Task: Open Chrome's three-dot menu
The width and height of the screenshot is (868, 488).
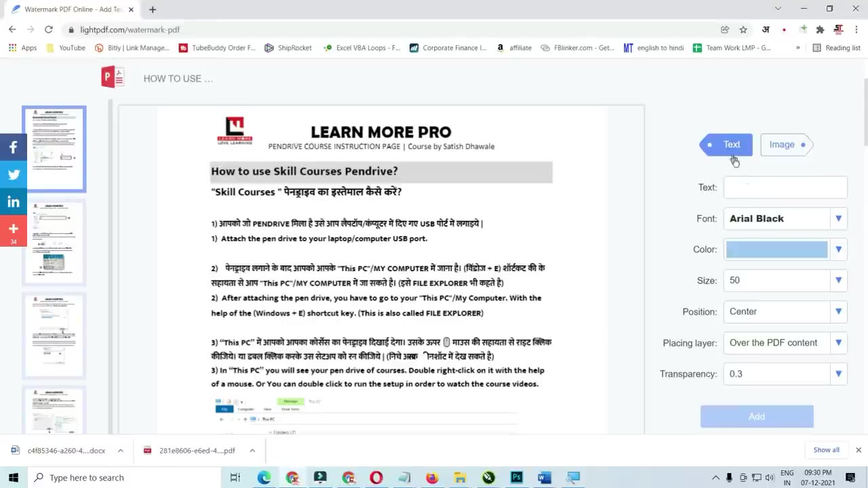Action: point(856,29)
